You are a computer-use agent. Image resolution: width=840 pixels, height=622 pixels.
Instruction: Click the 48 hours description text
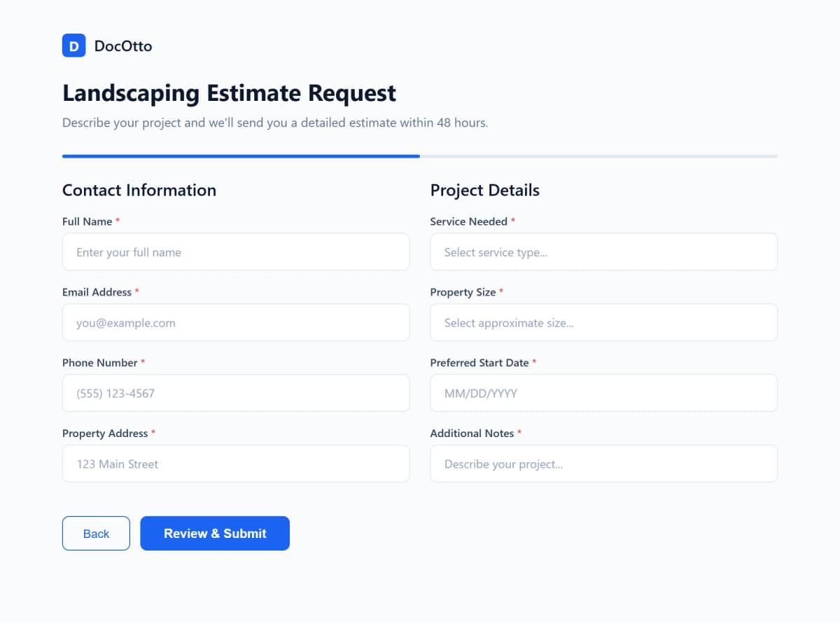(x=275, y=122)
